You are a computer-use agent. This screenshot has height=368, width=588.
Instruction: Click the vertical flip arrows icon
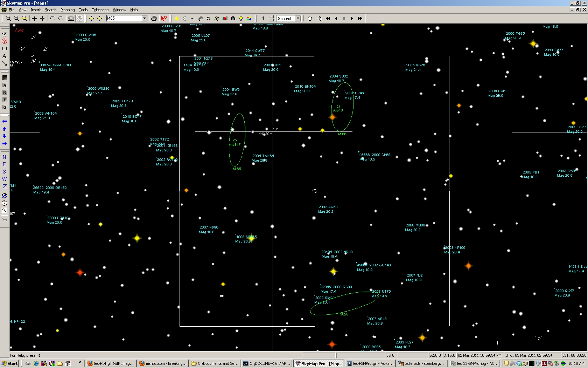42,18
